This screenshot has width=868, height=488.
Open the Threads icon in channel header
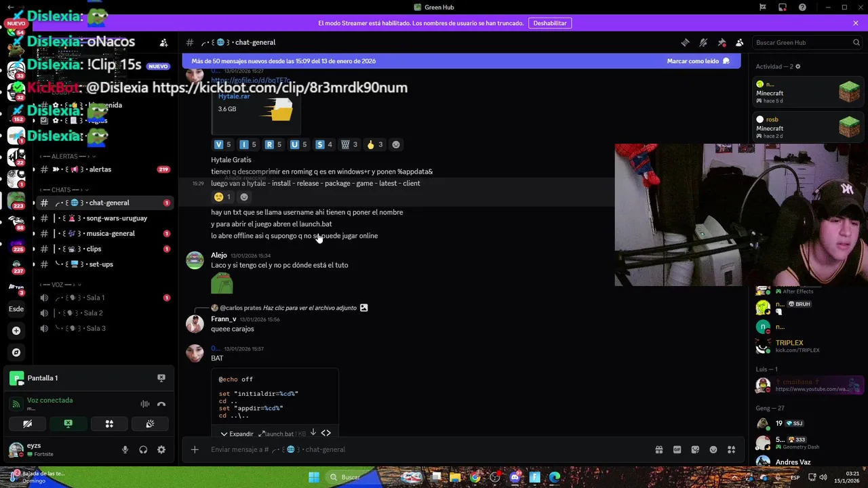(x=685, y=42)
